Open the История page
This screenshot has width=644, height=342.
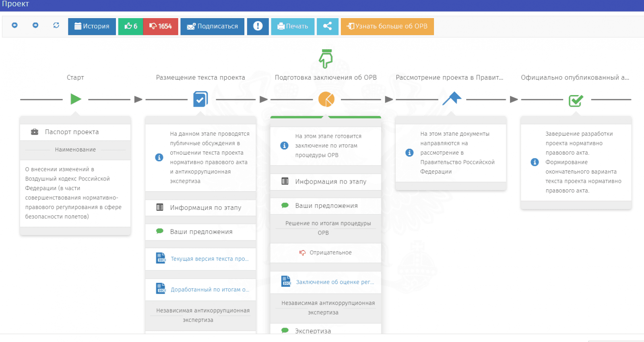[x=92, y=27]
